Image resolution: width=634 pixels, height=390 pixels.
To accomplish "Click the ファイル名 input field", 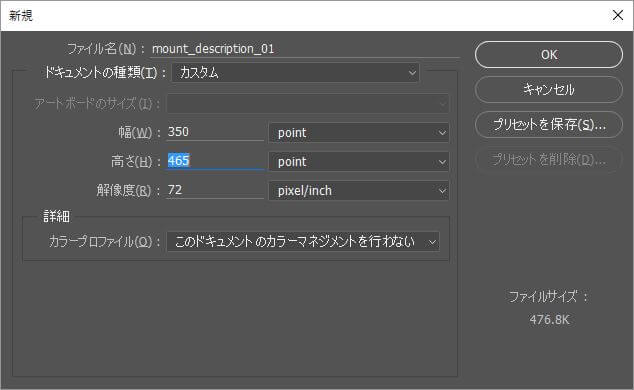I will pyautogui.click(x=305, y=49).
